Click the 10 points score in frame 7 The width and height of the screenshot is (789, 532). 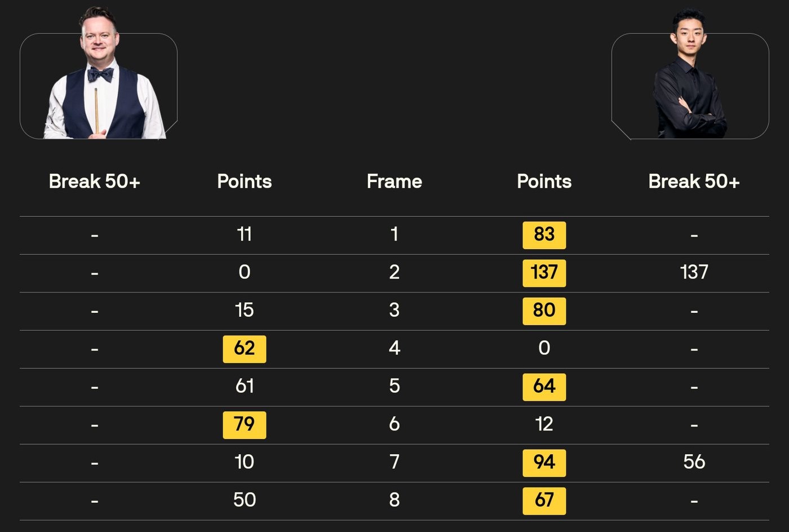tap(244, 462)
